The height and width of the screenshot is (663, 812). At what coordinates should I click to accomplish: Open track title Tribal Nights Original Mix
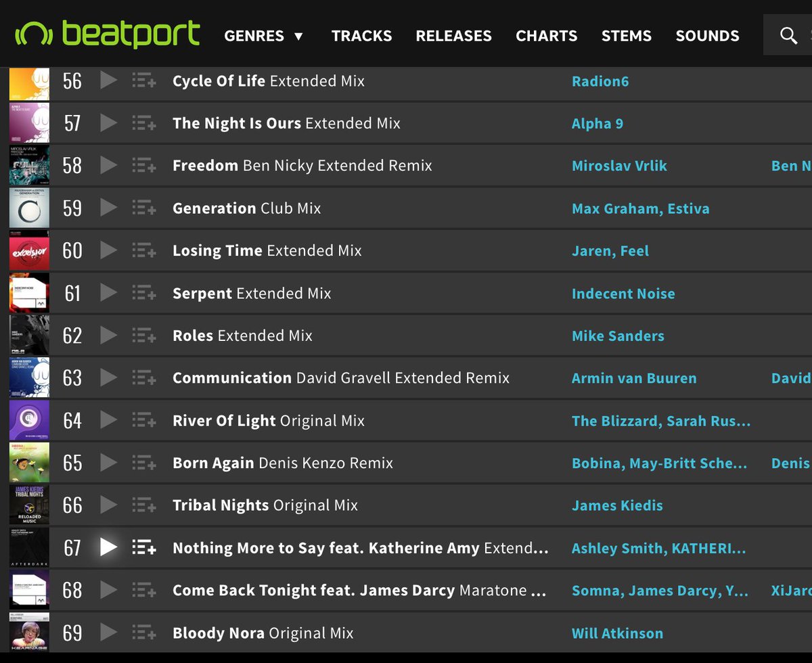point(265,505)
